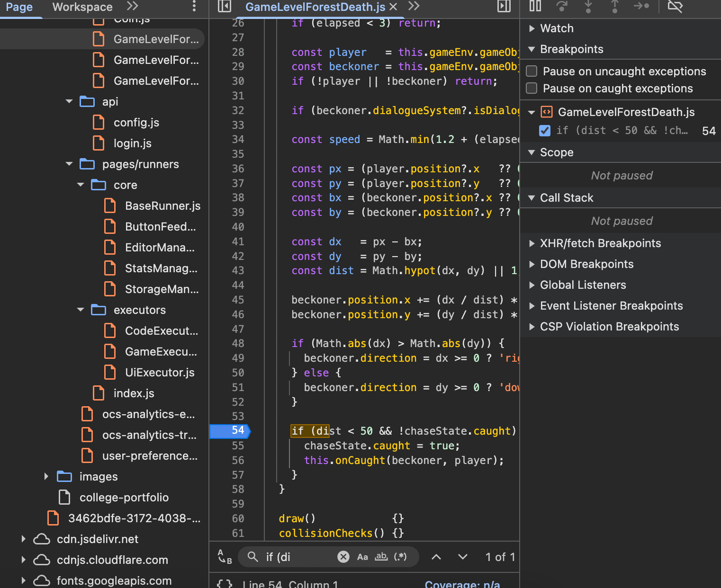The width and height of the screenshot is (721, 588).
Task: Uncheck the line 54 breakpoint checkbox
Action: coord(545,131)
